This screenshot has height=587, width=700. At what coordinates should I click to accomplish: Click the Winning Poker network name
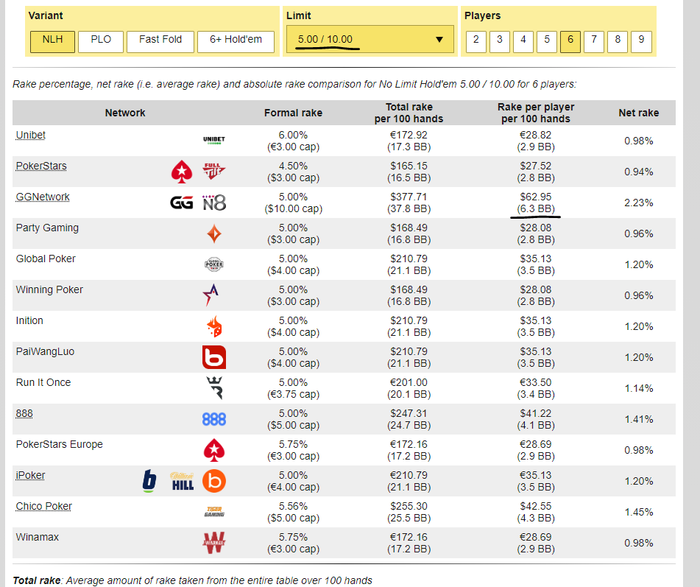(x=49, y=289)
